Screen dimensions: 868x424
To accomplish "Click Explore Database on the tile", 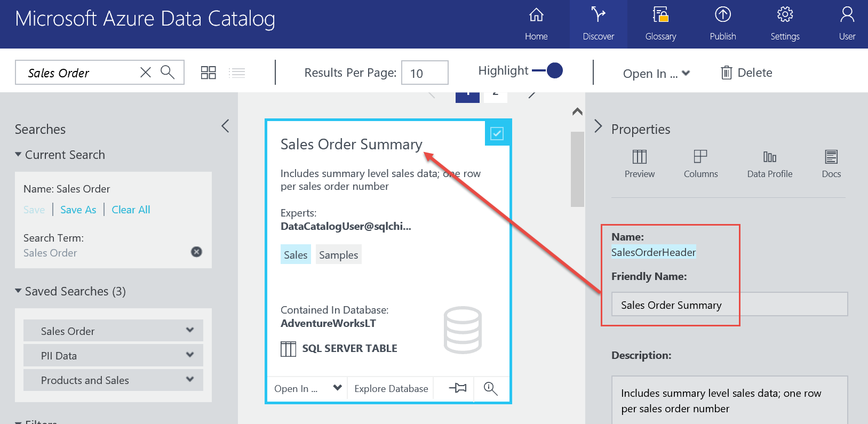I will click(x=391, y=388).
